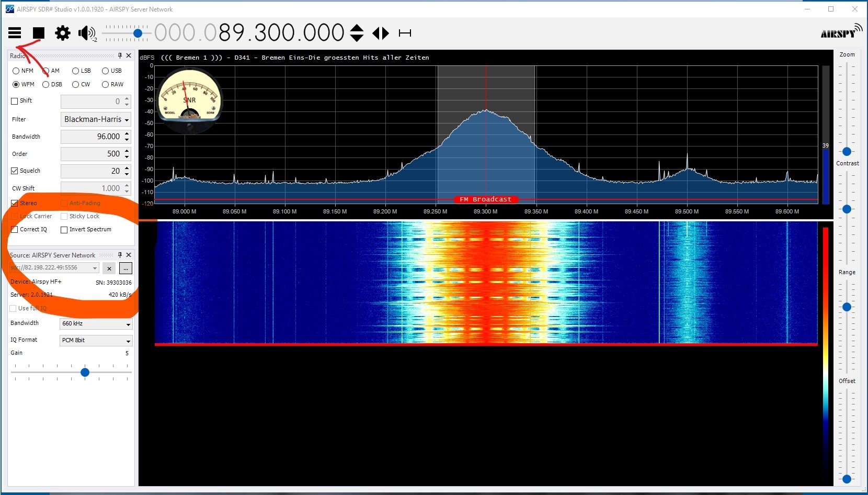Click the CW Shift 1.000 stepper
868x495 pixels.
[127, 188]
